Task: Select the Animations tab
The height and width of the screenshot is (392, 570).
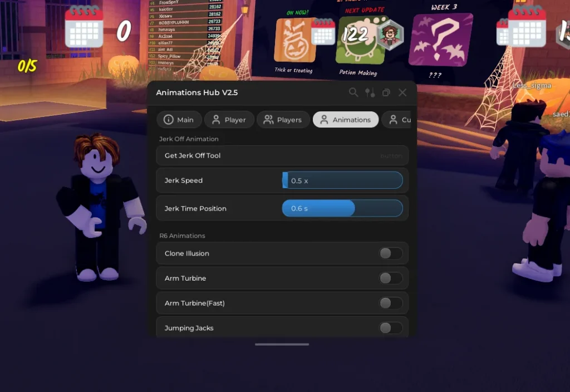Action: click(x=346, y=120)
